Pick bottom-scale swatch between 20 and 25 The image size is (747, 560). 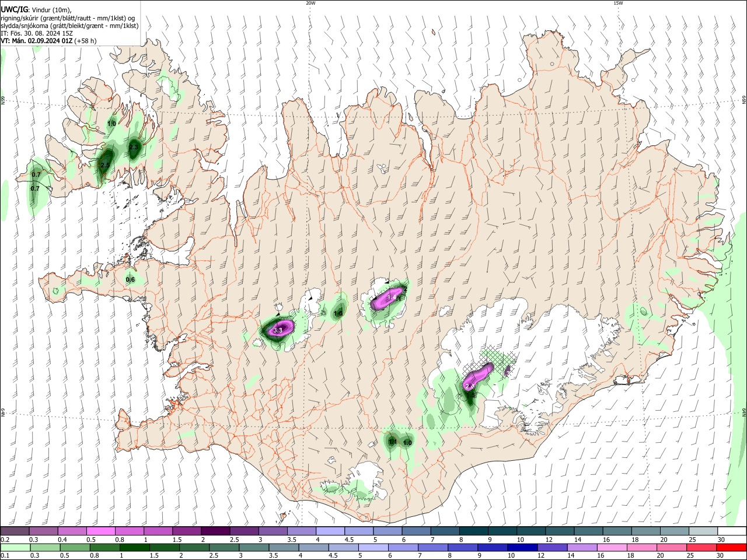[x=671, y=548]
